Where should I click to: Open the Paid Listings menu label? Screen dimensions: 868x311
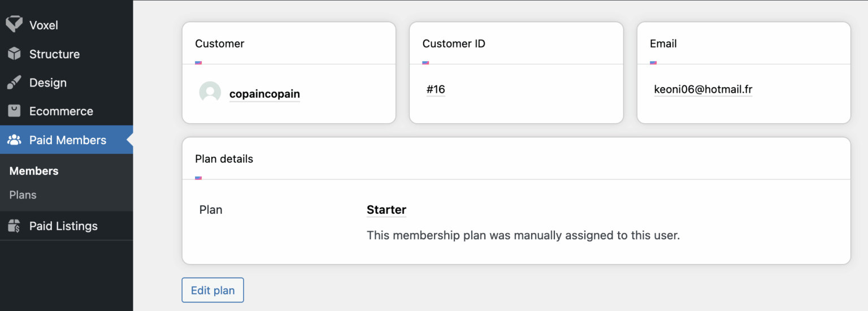[63, 226]
